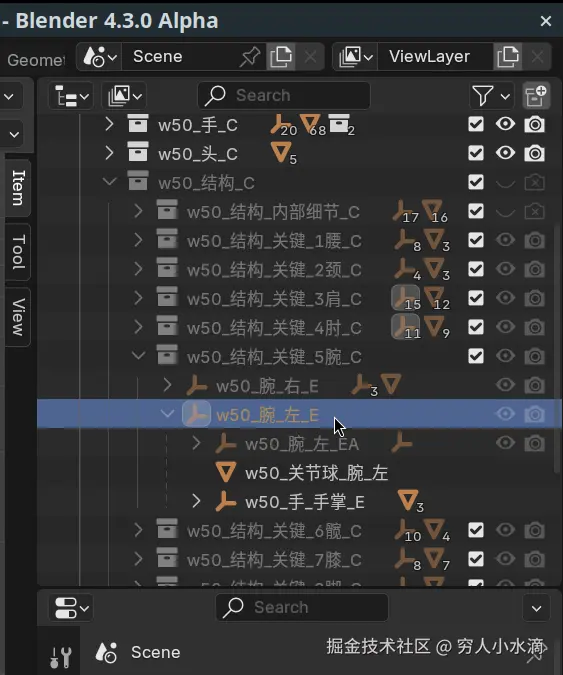
Task: Select w50_结构_关键_4肘_C collection name
Action: [274, 328]
